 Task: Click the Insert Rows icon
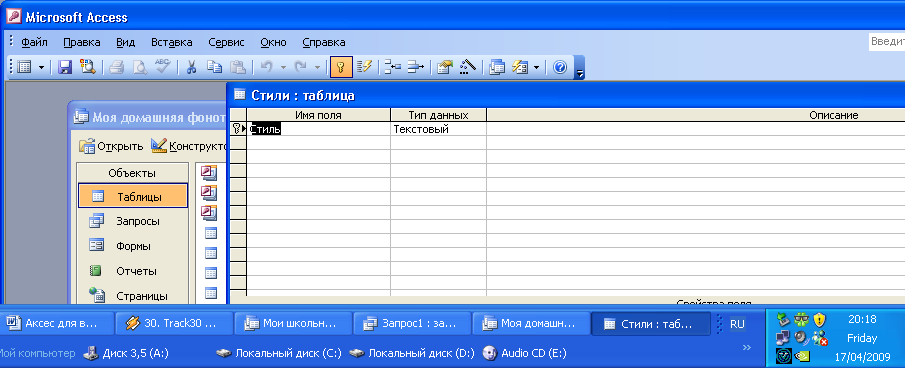tap(392, 67)
